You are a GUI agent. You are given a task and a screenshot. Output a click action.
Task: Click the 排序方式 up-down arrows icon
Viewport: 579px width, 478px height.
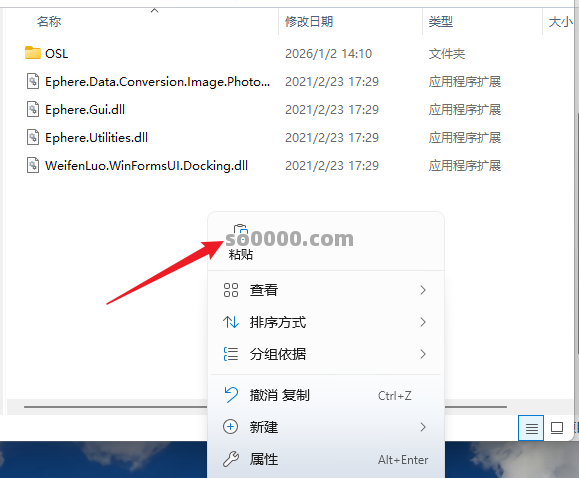(231, 322)
